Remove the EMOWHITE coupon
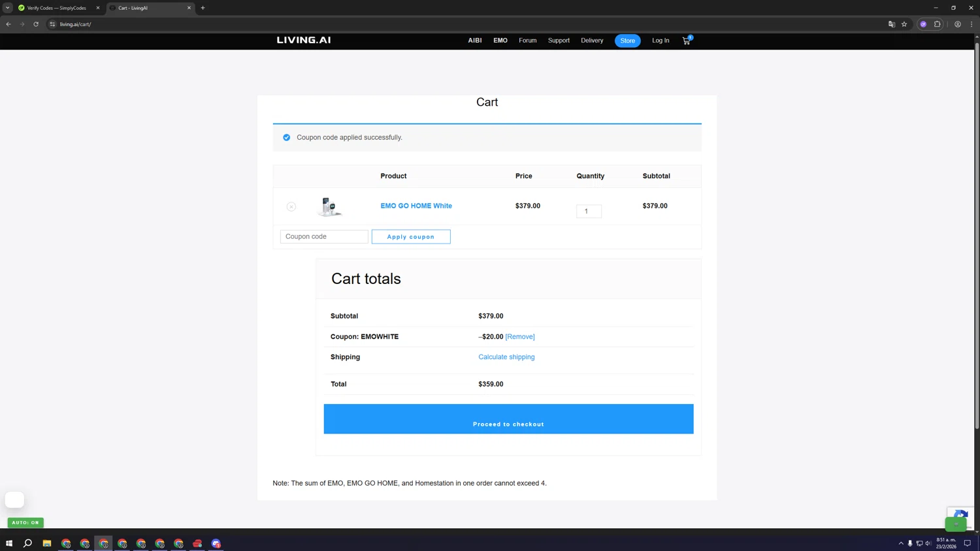 click(x=520, y=337)
